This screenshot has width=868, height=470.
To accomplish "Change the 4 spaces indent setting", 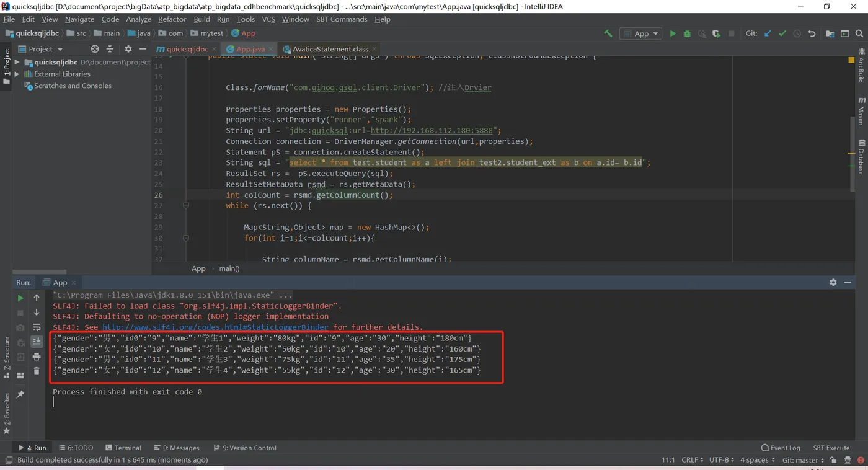I will tap(757, 460).
